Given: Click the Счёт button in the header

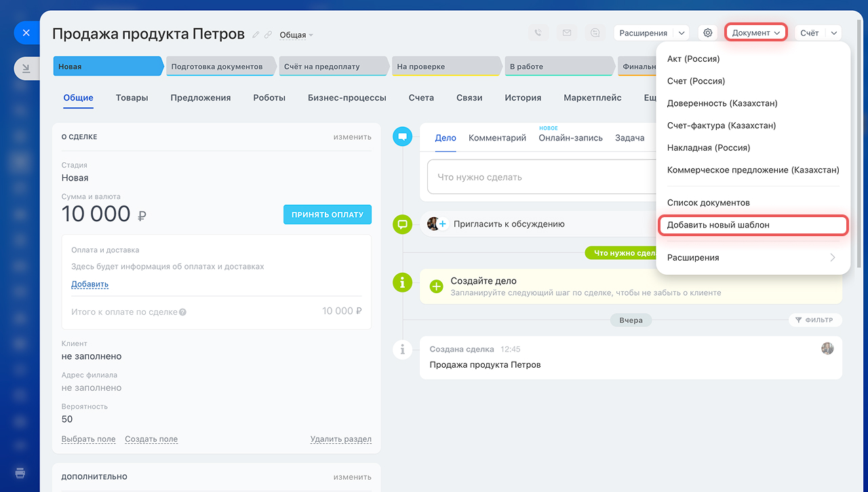Looking at the screenshot, I should (809, 33).
